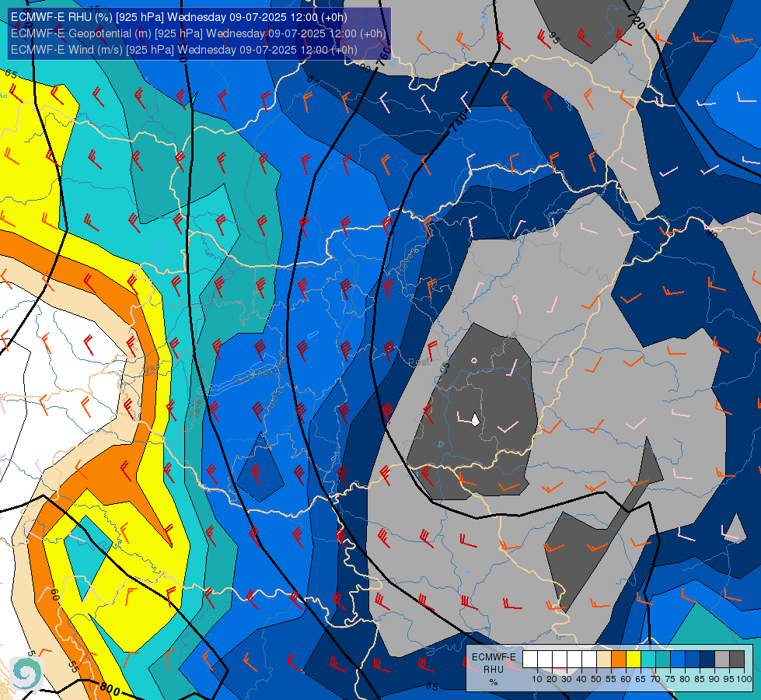The height and width of the screenshot is (700, 761).
Task: Click the legend label 'ECMWF-E RHU %'
Action: point(494,669)
